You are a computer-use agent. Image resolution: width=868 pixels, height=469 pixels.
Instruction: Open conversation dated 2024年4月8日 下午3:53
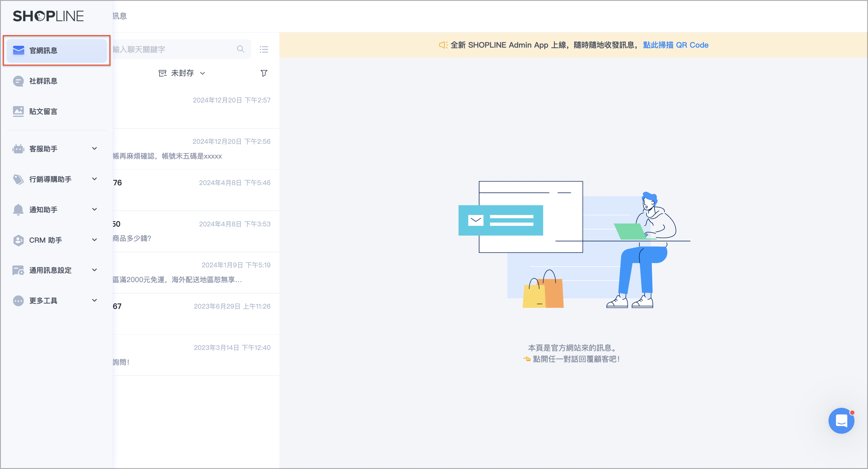click(x=196, y=231)
